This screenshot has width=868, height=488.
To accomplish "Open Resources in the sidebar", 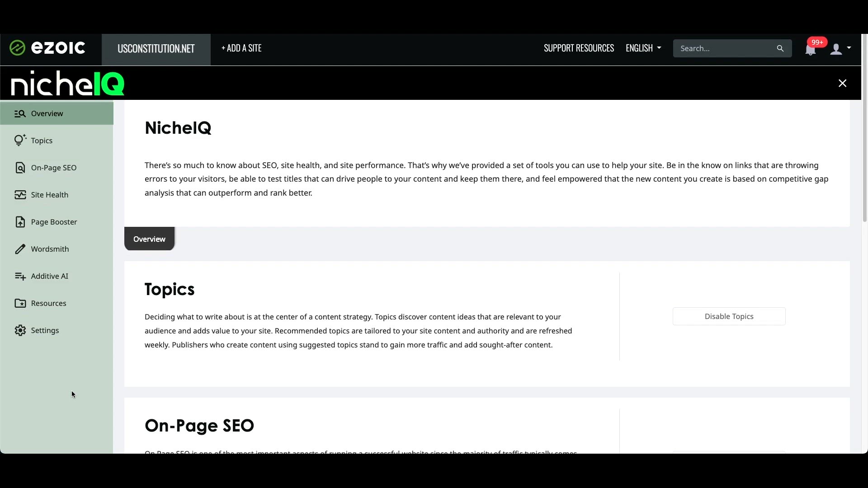I will [57, 303].
